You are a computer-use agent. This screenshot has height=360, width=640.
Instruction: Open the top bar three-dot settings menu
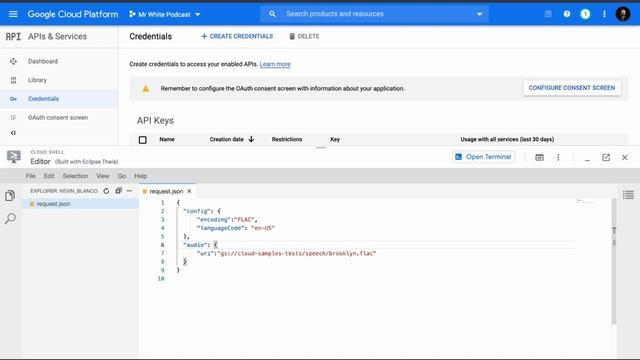[604, 14]
